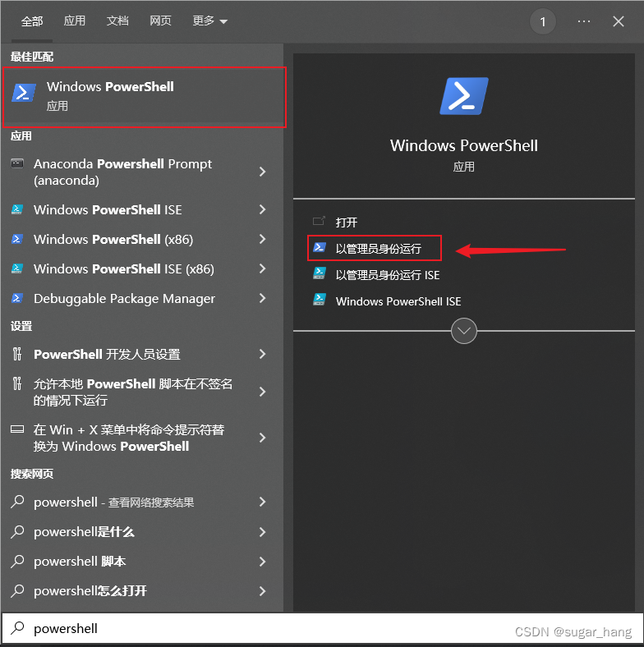
Task: Open Anaconda Powershell Prompt (anaconda) result
Action: 122,172
